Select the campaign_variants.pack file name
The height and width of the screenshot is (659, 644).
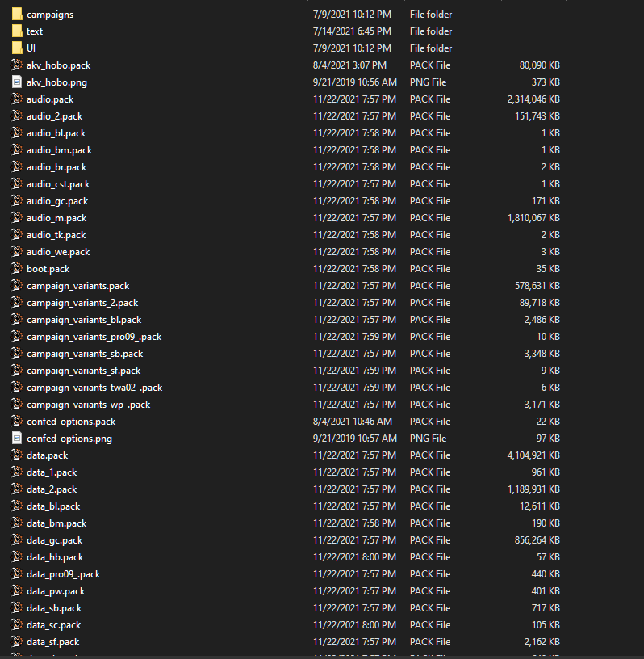pos(77,286)
